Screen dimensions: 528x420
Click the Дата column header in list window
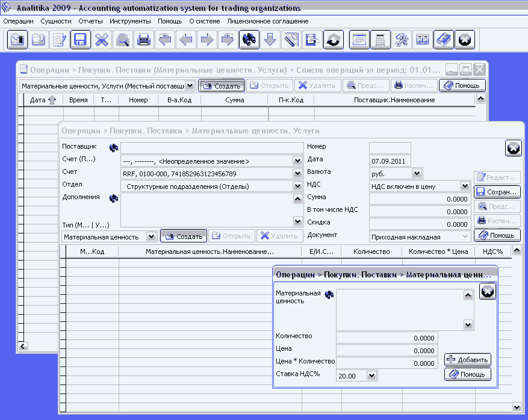click(x=43, y=100)
